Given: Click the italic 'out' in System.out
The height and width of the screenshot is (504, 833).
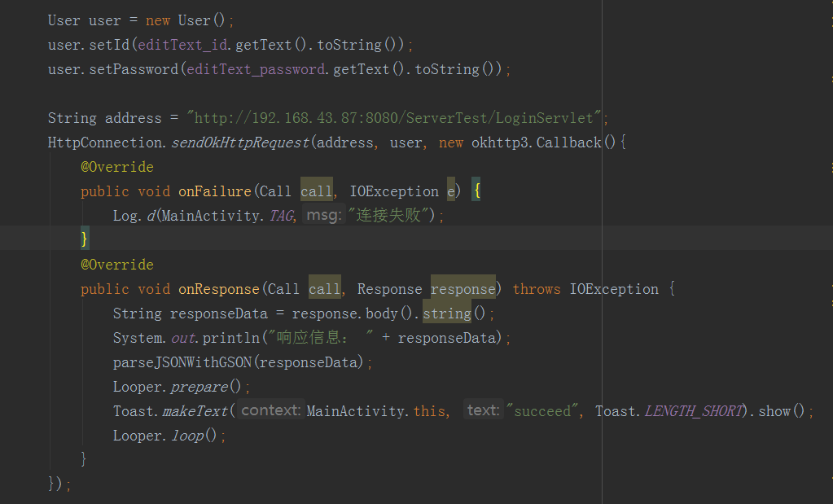Looking at the screenshot, I should tap(182, 338).
